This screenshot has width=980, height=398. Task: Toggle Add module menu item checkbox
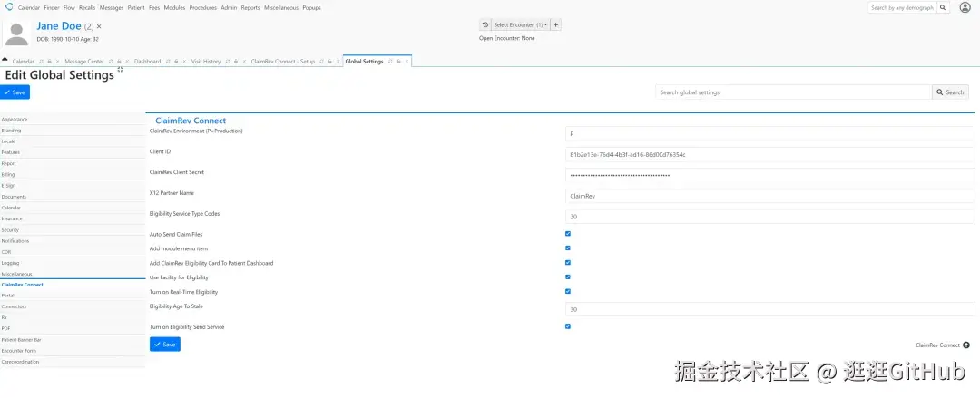[567, 248]
